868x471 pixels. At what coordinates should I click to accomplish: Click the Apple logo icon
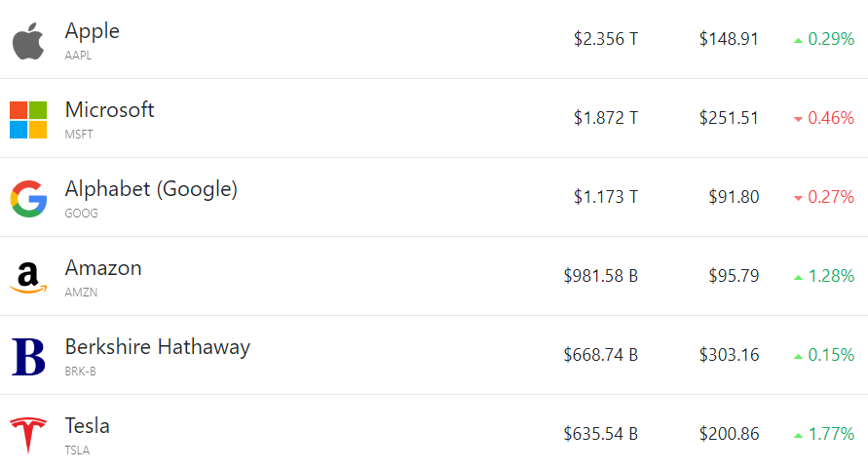click(x=28, y=41)
